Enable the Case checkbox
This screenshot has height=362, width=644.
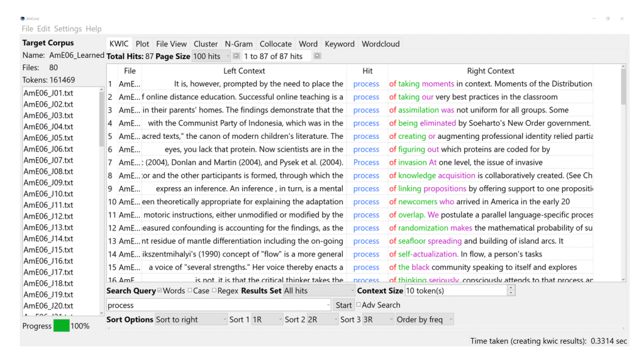pos(190,291)
